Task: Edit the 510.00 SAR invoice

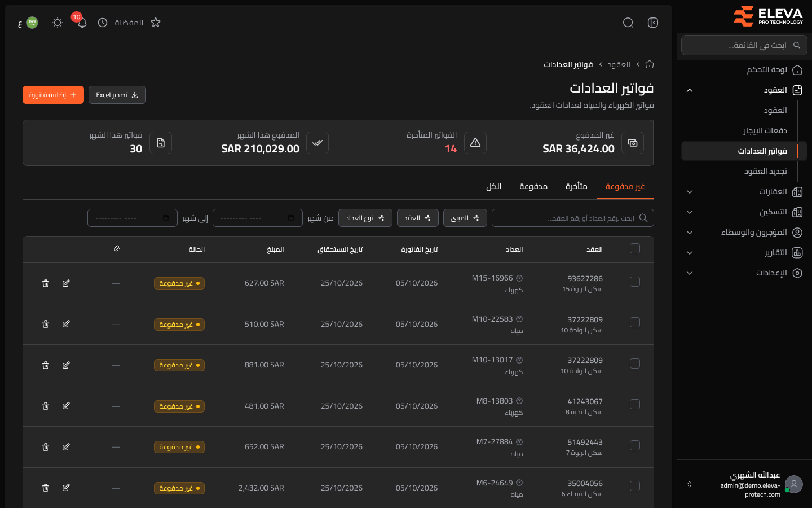Action: pos(66,324)
